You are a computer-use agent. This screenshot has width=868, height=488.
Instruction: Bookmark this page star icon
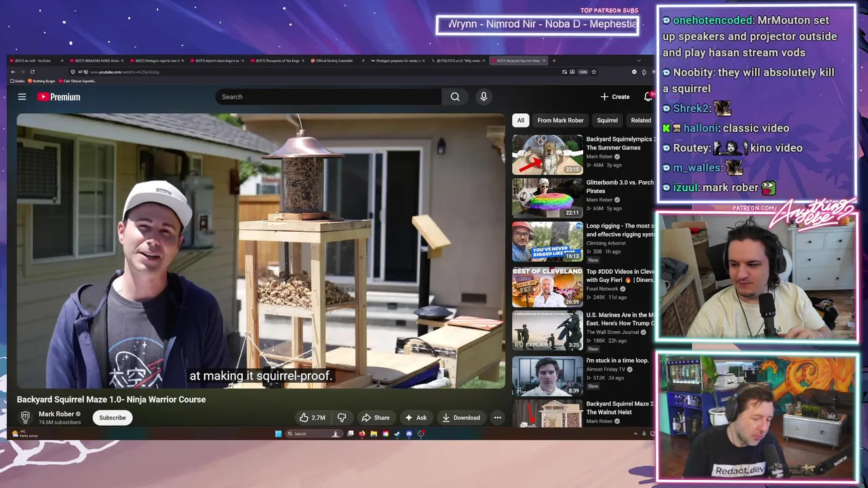(594, 72)
